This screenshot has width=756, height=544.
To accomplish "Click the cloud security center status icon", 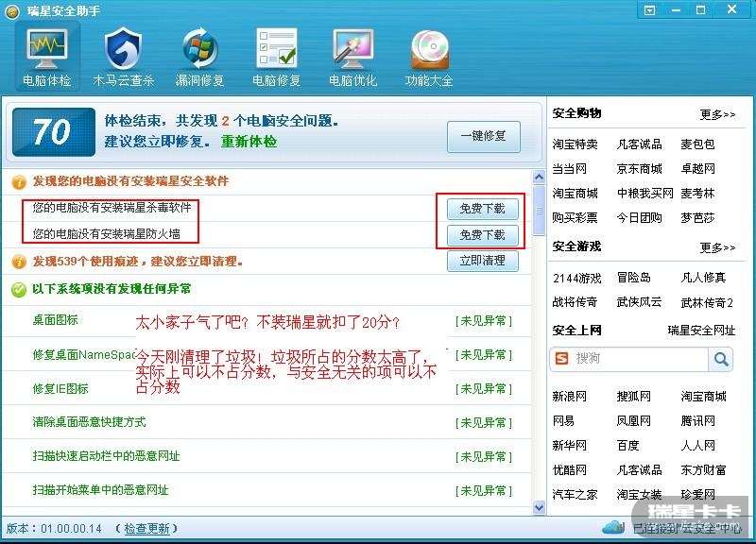I will tap(613, 527).
